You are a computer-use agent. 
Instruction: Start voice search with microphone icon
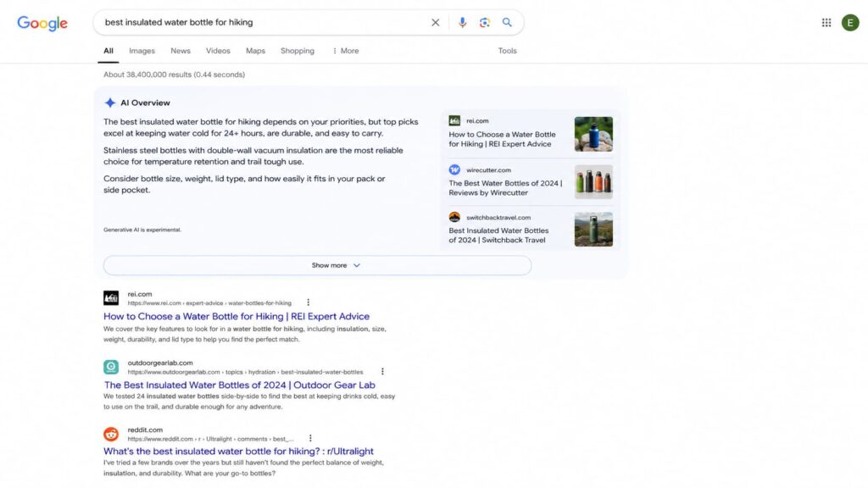tap(462, 23)
